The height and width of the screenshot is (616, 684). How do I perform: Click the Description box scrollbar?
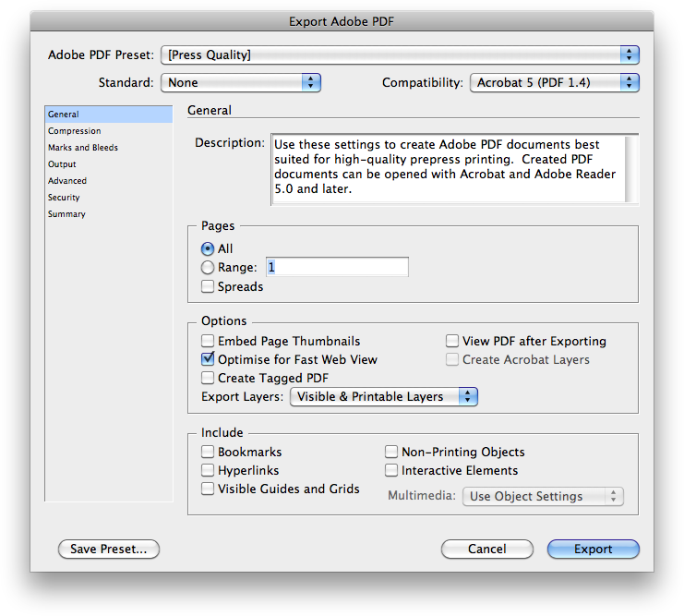[x=630, y=169]
